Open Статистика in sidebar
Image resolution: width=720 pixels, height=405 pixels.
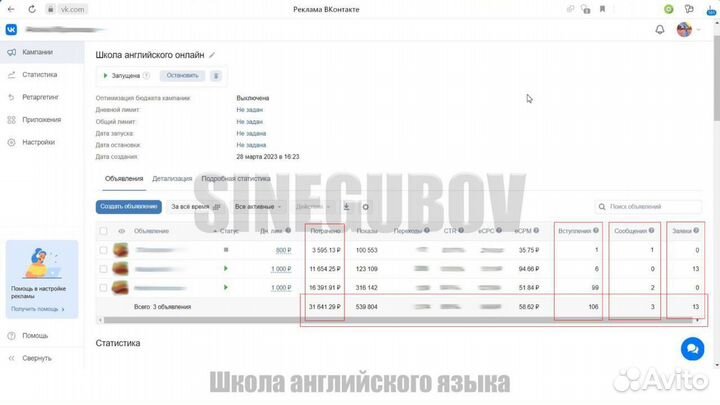(42, 74)
